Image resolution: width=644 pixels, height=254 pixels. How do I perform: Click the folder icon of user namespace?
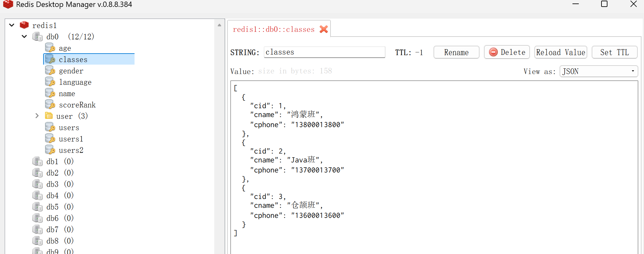pyautogui.click(x=49, y=116)
